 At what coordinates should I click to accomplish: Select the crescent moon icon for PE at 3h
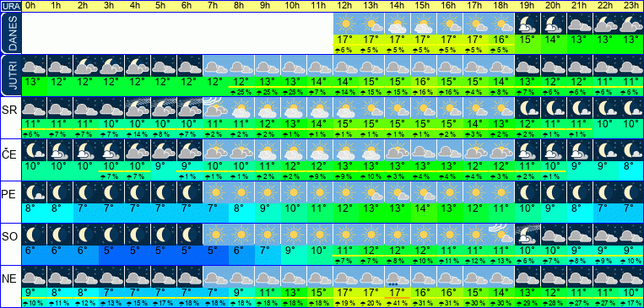coord(111,192)
